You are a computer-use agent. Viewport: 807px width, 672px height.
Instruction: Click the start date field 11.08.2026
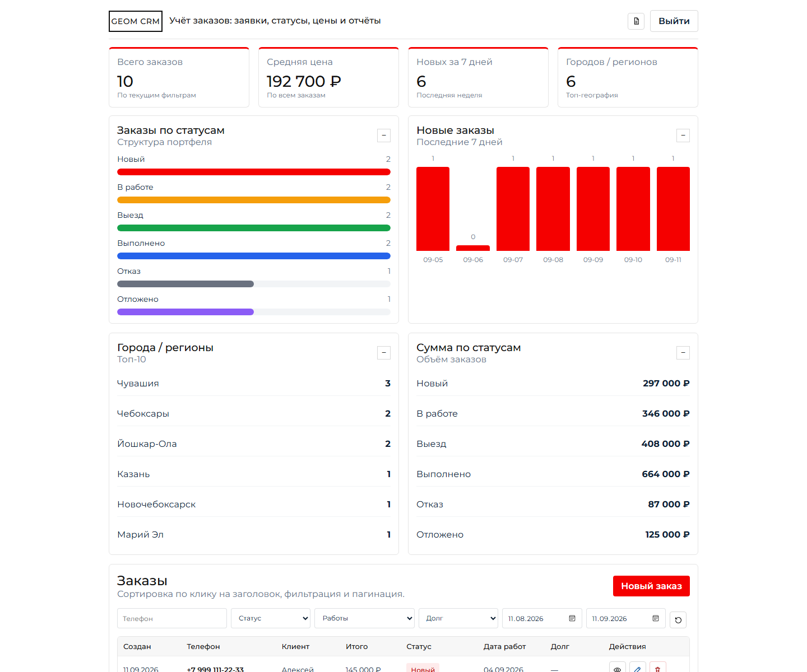pos(542,618)
